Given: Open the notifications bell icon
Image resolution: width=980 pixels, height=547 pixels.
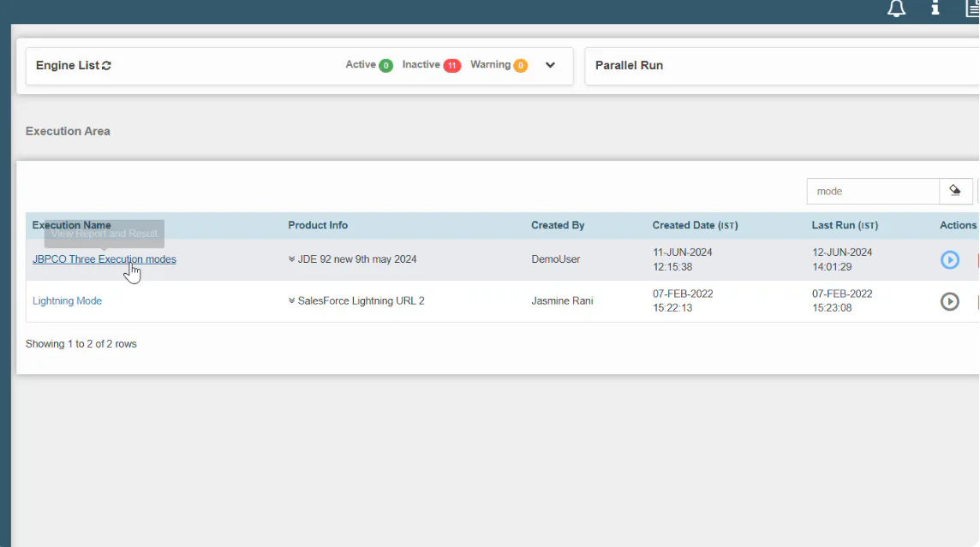Looking at the screenshot, I should point(896,8).
